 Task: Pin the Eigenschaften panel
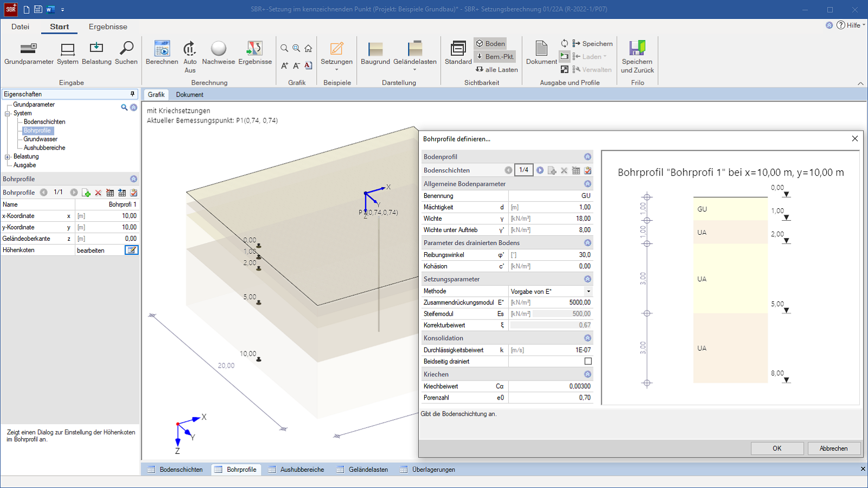132,94
